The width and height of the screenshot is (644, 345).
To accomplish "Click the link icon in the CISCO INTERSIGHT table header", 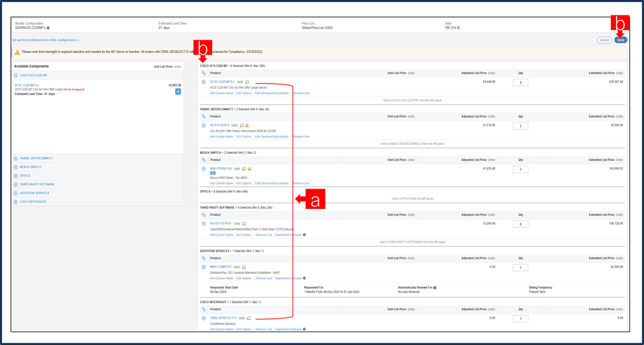I will pos(204,309).
